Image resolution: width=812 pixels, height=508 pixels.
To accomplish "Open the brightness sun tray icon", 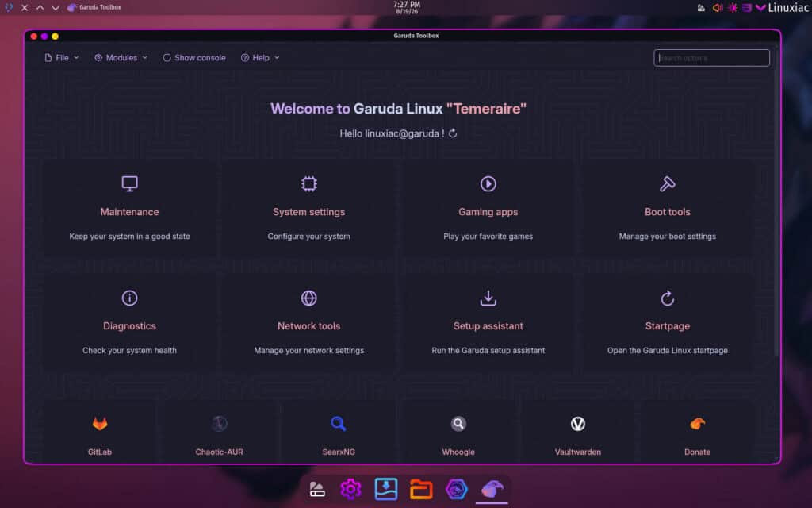I will pos(732,8).
